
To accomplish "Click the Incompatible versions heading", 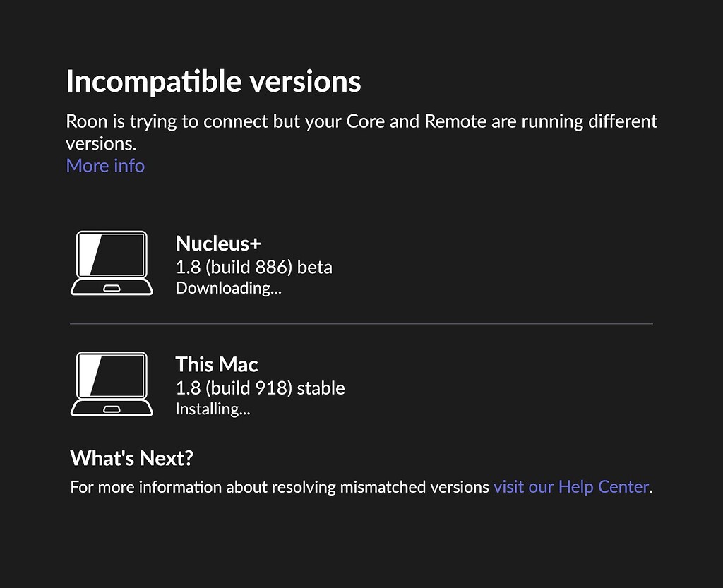I will tap(213, 80).
